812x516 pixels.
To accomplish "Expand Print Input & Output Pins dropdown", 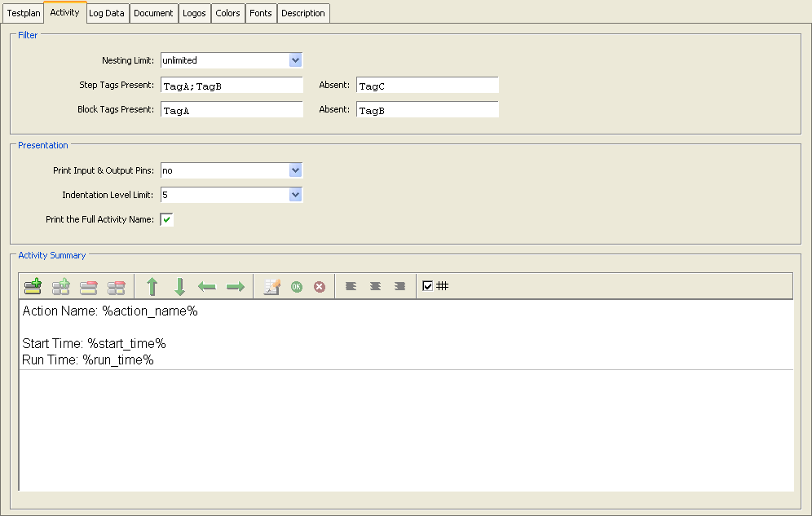I will tap(295, 170).
